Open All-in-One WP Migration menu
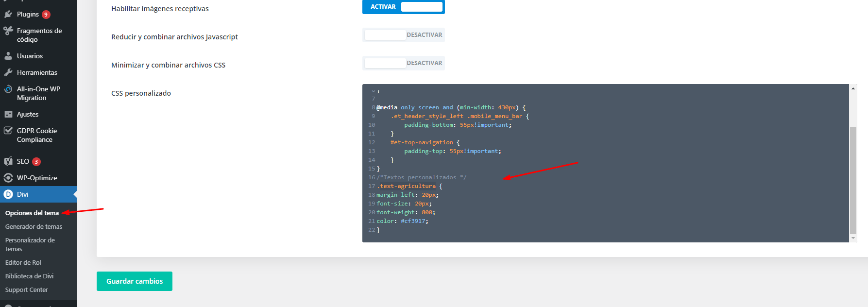 click(38, 93)
